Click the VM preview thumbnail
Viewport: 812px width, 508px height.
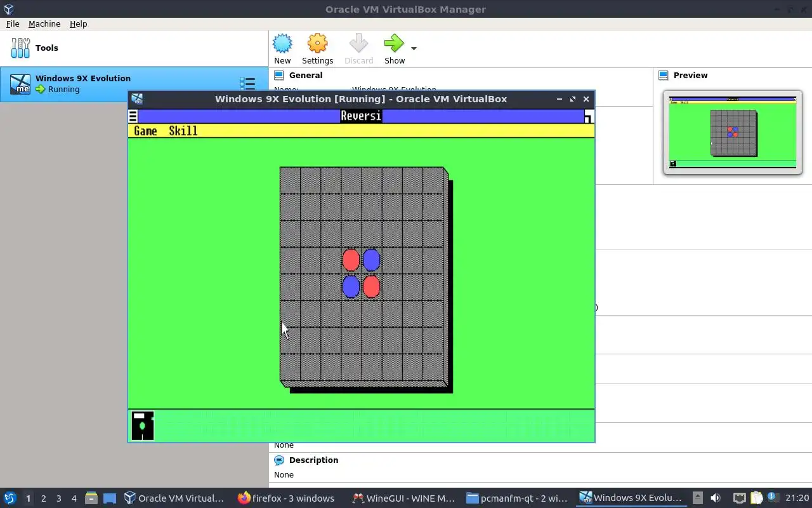(733, 132)
